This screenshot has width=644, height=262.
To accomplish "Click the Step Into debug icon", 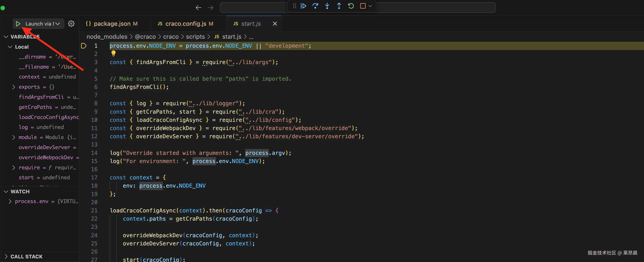I will [x=327, y=6].
